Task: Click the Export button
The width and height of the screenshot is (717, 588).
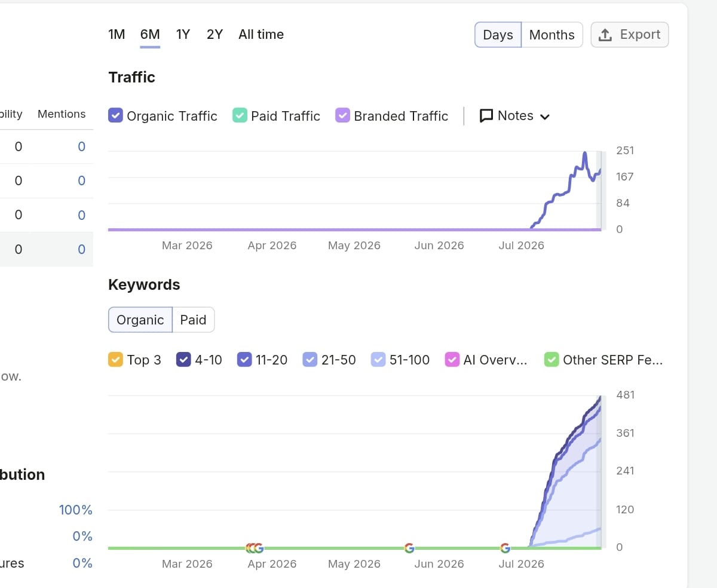Action: click(x=630, y=35)
